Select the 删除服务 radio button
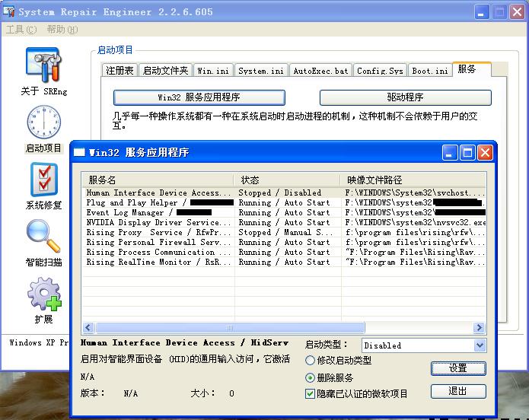529x420 pixels. [x=310, y=377]
